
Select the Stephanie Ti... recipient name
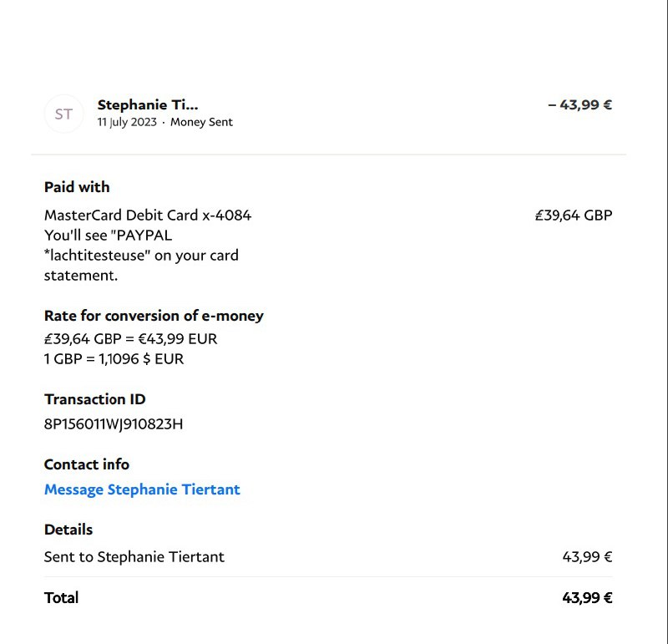pos(148,104)
